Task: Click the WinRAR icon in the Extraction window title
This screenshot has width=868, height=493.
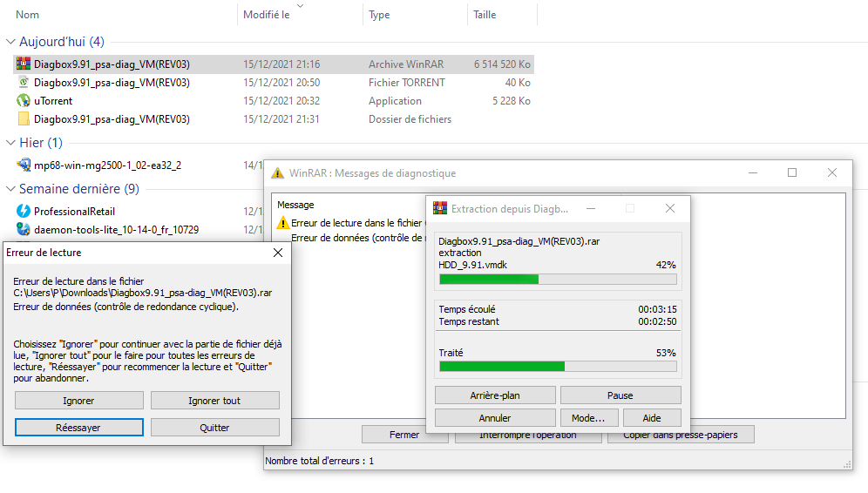Action: coord(440,208)
